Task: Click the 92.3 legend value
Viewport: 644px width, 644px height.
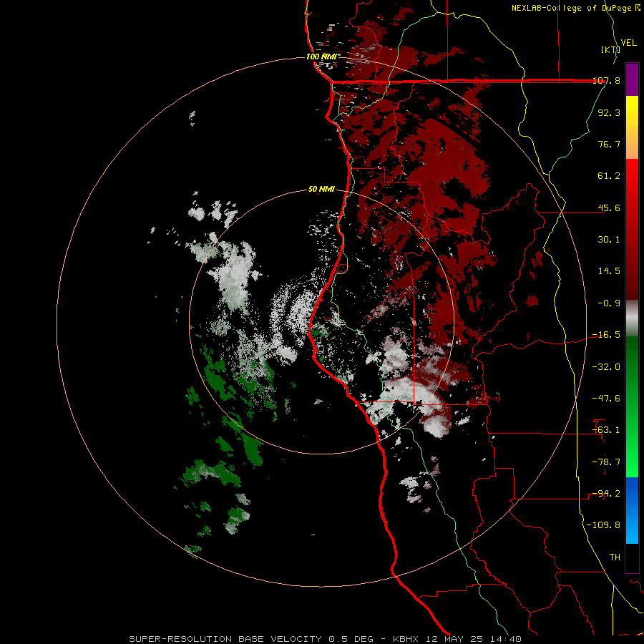Action: coord(609,112)
